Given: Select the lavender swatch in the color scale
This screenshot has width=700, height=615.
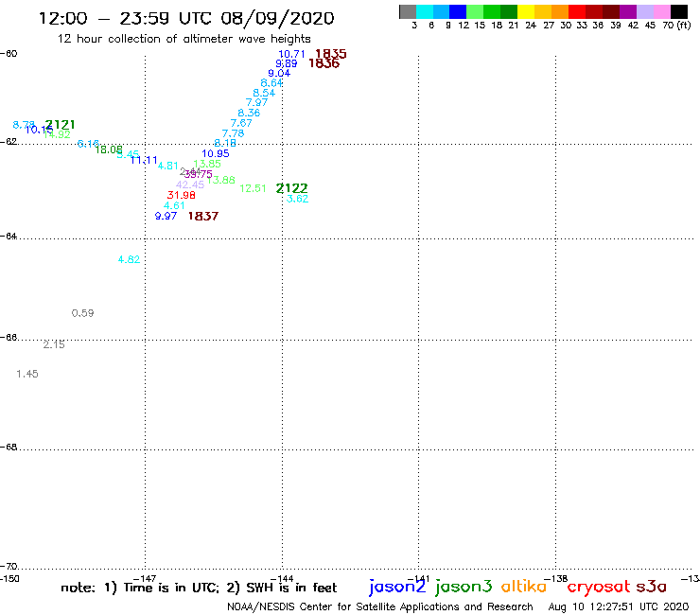Looking at the screenshot, I should point(645,11).
